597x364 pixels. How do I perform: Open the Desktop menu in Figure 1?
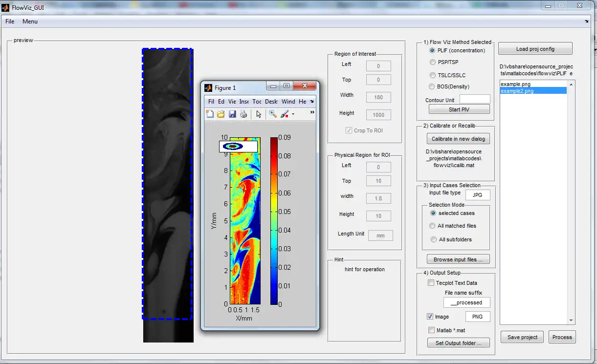[x=271, y=102]
